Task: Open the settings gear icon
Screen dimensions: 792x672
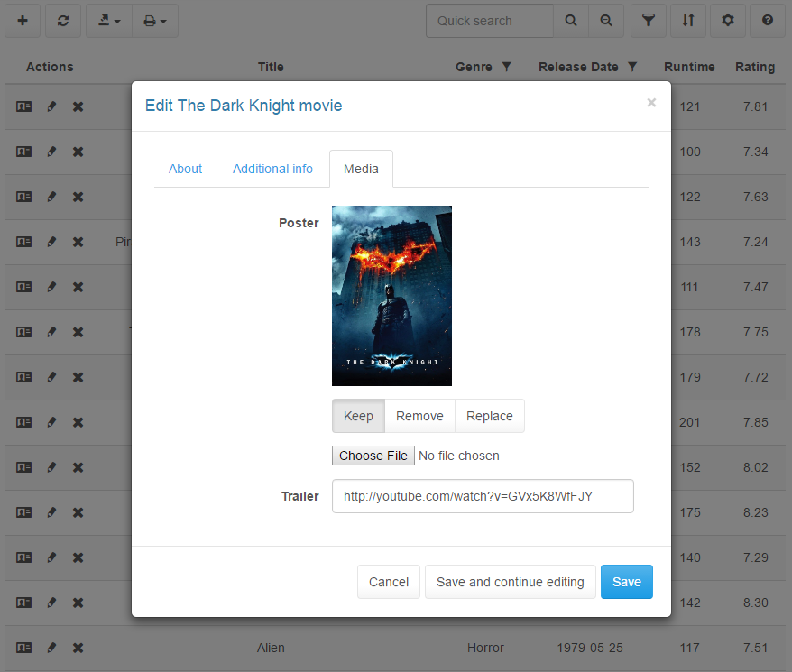Action: tap(728, 21)
